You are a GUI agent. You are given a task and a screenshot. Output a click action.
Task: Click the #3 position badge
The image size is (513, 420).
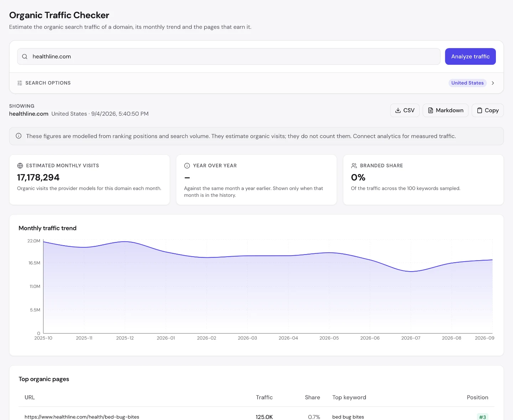click(x=483, y=417)
